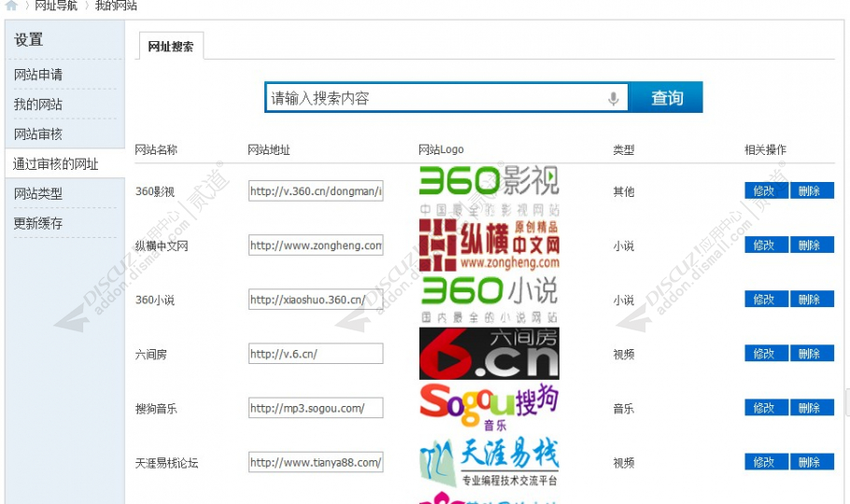Click the 360小说 site name

(155, 301)
